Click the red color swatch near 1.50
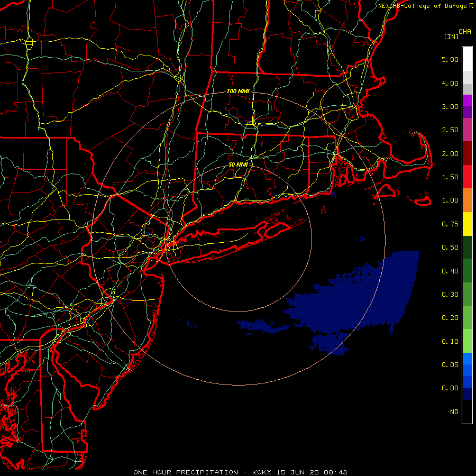This screenshot has width=476, height=476. pos(467,177)
